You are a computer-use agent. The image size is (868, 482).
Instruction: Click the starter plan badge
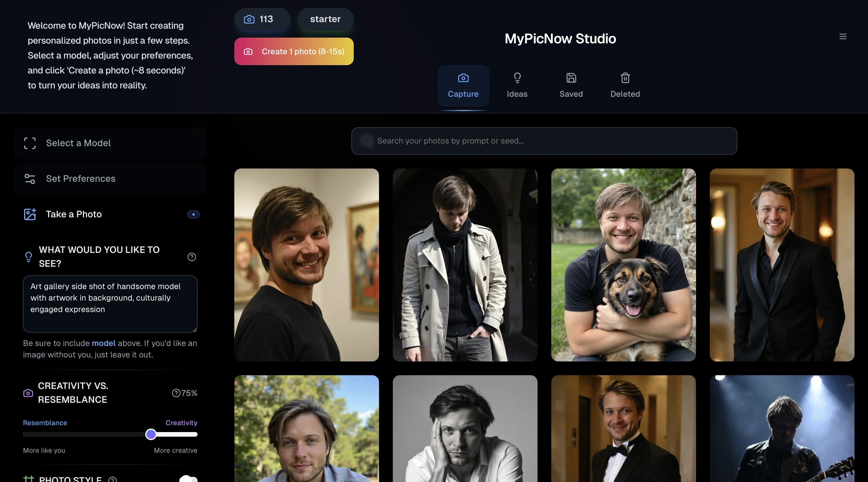(x=325, y=19)
